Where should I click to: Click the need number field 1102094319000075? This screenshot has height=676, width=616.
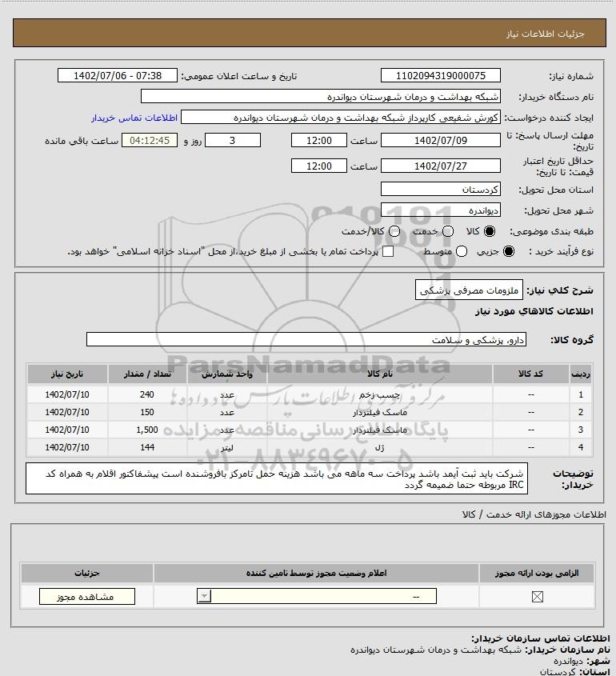point(441,75)
